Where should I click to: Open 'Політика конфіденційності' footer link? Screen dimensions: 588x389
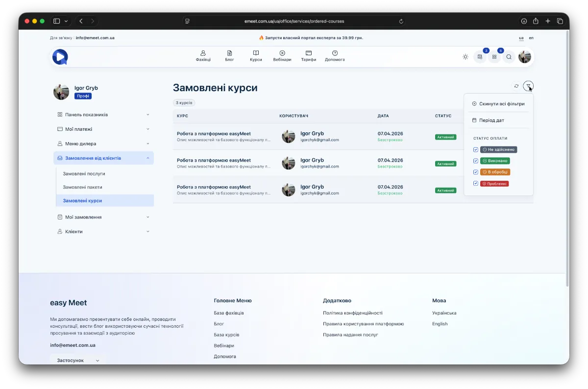(x=352, y=313)
